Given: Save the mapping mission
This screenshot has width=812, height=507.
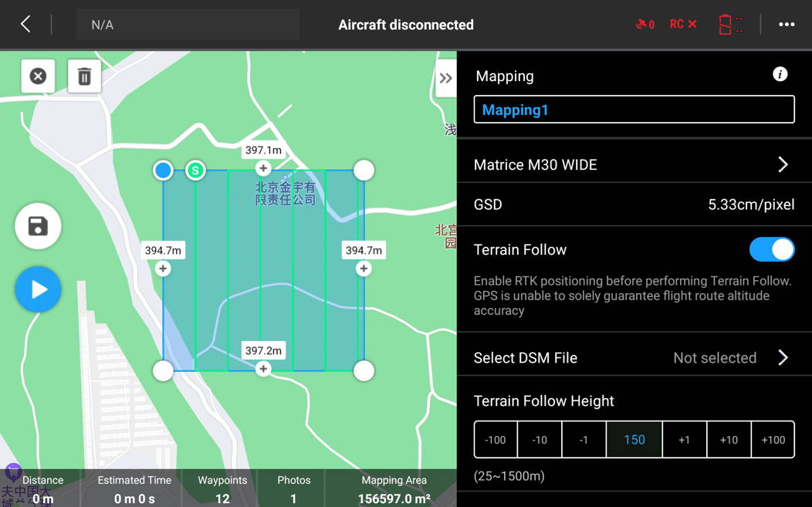Looking at the screenshot, I should click(38, 226).
